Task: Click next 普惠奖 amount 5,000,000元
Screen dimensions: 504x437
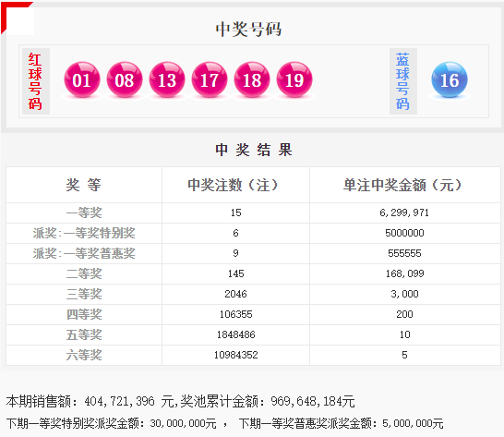Action: 413,423
